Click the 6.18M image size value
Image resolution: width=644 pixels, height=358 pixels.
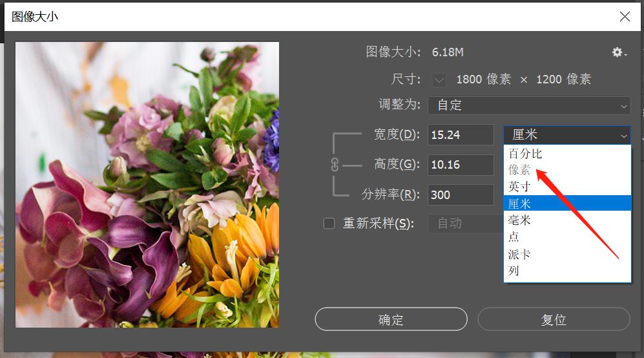448,52
